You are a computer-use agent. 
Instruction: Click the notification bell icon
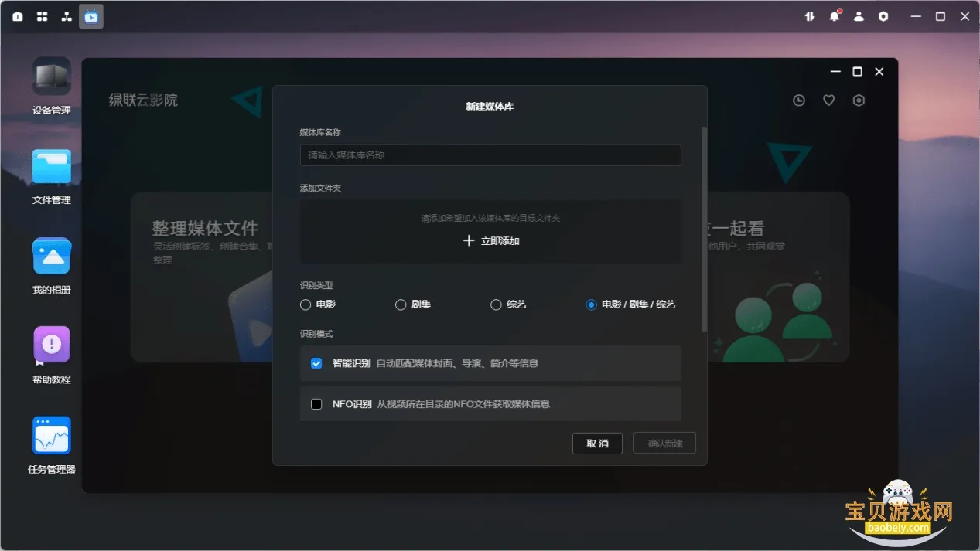(834, 16)
